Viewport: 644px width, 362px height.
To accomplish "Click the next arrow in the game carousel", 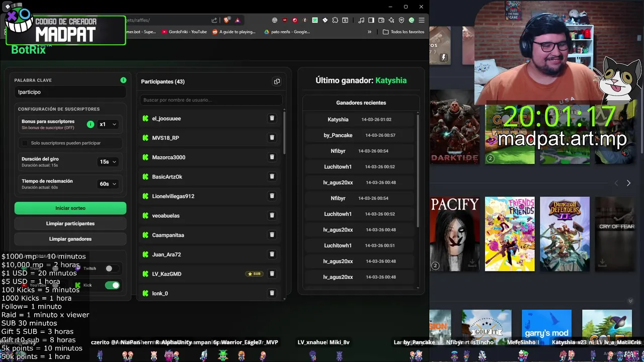I will (x=628, y=183).
